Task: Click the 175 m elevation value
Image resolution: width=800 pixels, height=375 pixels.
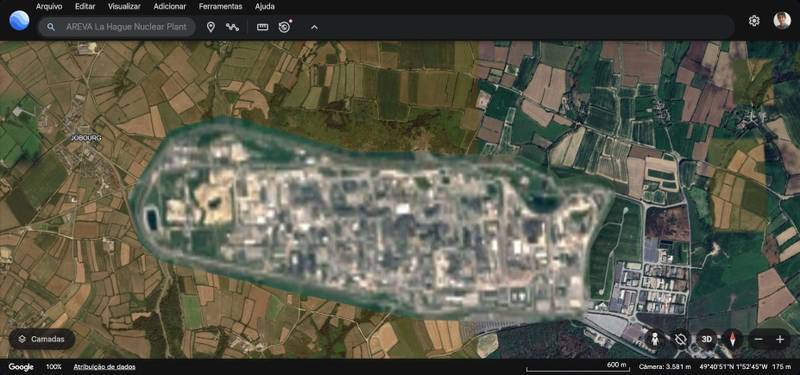Action: coord(781,367)
